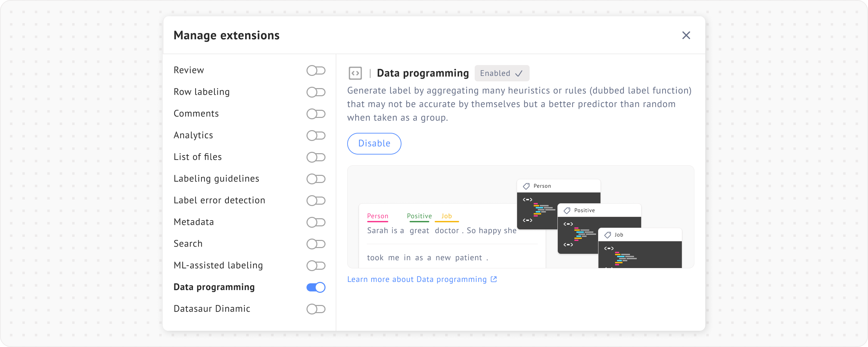Enable the Datasaur Dinamic toggle
The image size is (868, 347).
click(316, 309)
